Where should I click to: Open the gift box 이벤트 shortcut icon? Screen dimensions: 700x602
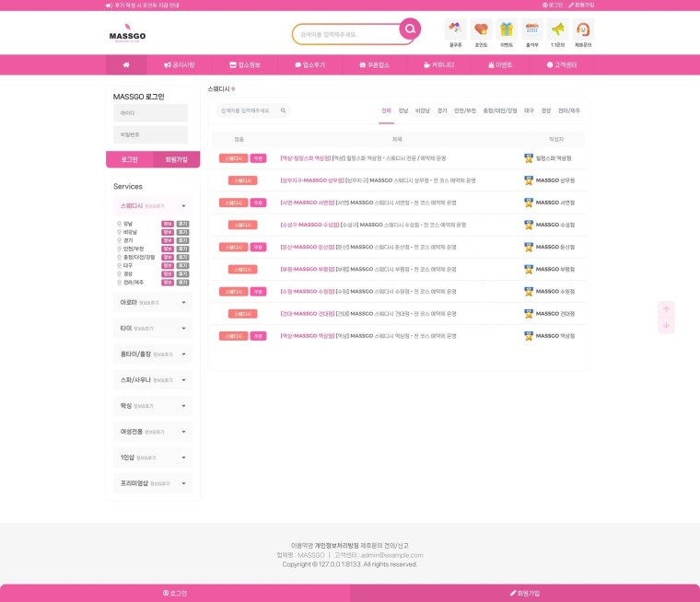tap(507, 29)
